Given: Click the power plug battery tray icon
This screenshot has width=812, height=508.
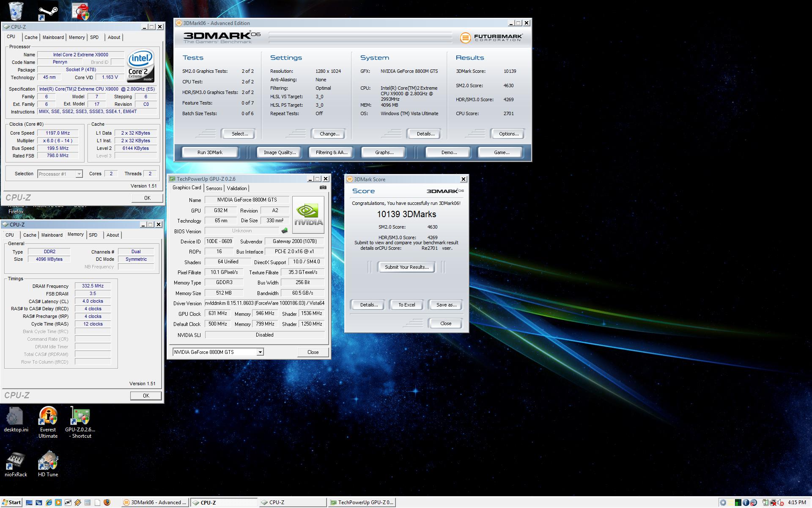Looking at the screenshot, I should coord(765,502).
